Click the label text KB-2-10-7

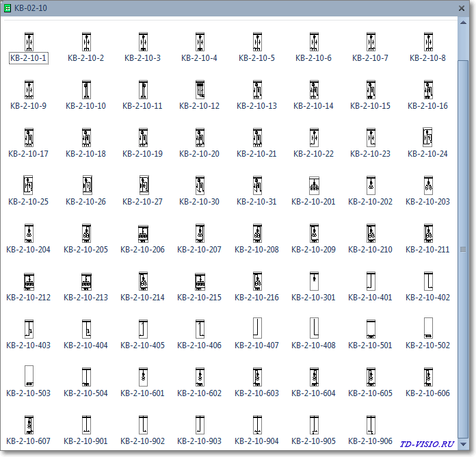click(371, 58)
